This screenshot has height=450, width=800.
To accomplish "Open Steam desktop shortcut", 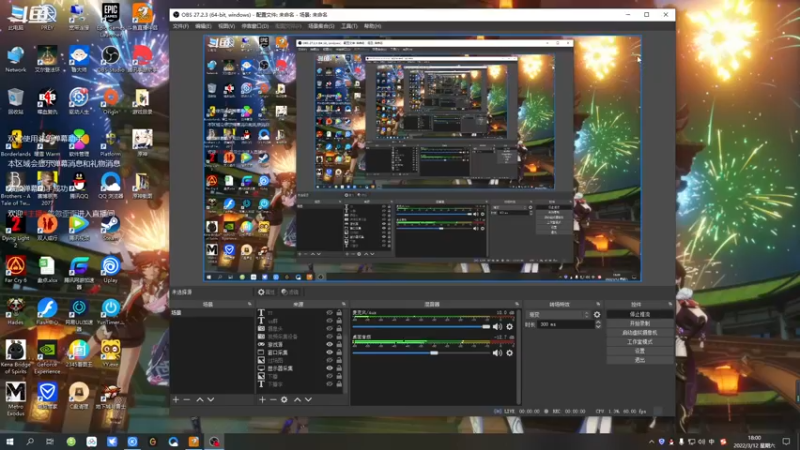I will [x=110, y=227].
